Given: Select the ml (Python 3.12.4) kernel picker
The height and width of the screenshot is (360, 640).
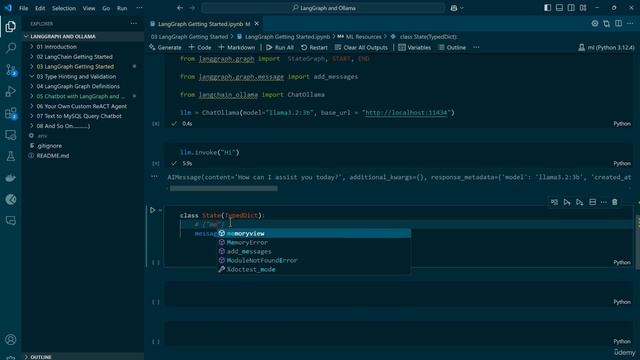Looking at the screenshot, I should coord(607,47).
